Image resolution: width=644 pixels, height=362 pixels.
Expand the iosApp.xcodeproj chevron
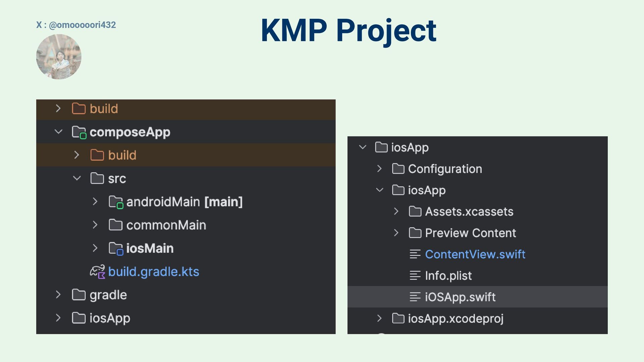379,318
